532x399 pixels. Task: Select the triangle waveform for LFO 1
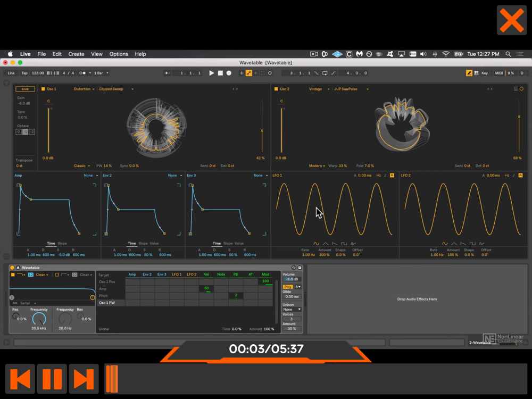point(326,244)
